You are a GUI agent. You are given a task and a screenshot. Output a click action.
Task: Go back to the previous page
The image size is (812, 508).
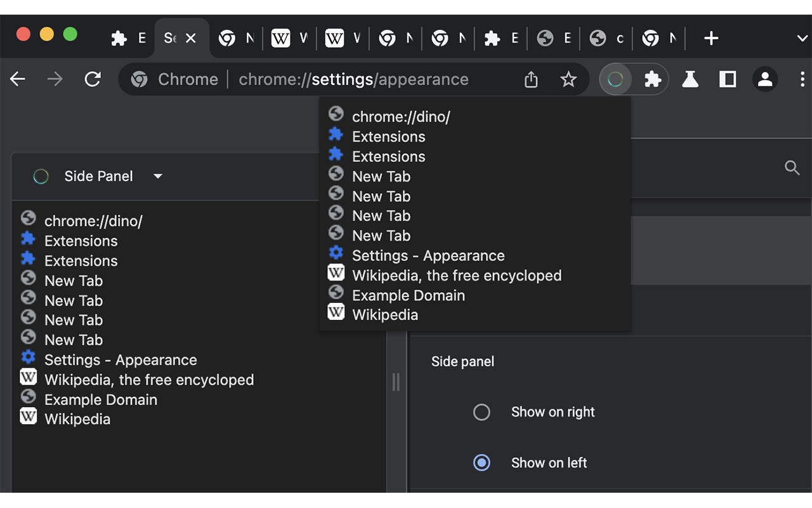click(x=18, y=79)
